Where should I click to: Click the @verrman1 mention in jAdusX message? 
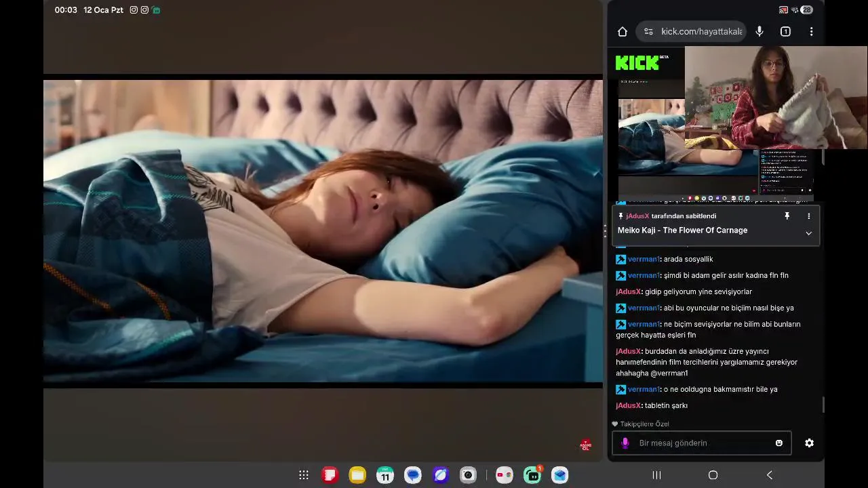(x=669, y=373)
